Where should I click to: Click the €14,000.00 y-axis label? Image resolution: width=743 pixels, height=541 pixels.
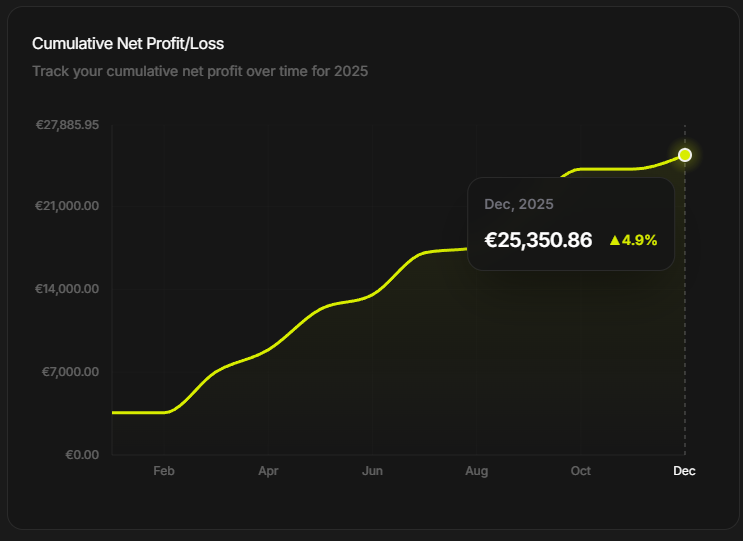pyautogui.click(x=67, y=289)
